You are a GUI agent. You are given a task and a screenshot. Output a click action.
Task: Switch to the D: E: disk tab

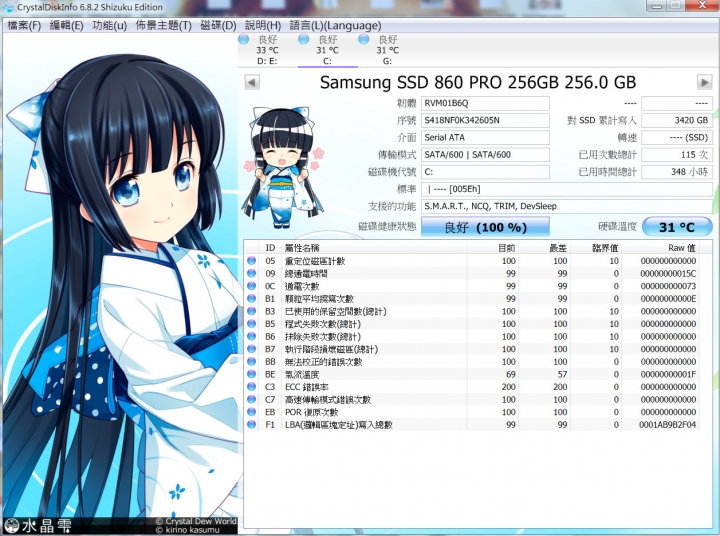267,50
